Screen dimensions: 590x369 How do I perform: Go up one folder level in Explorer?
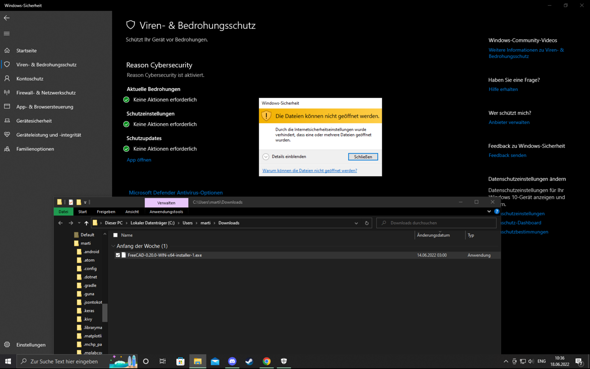pos(86,223)
